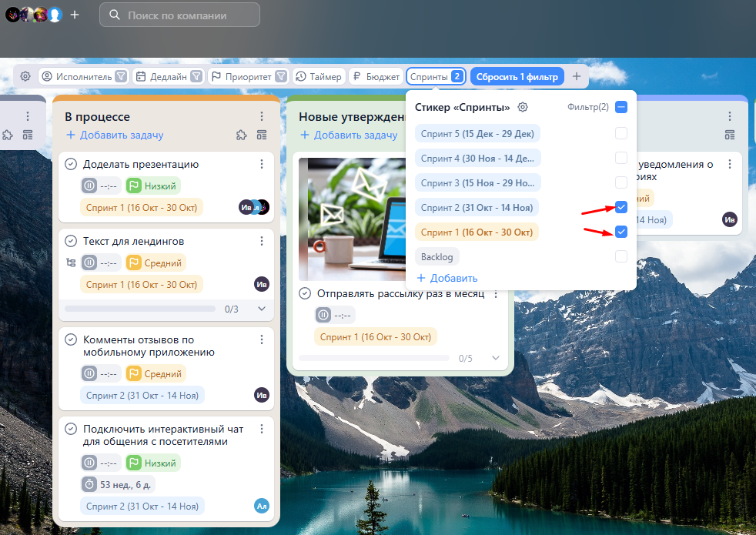
Task: Open three-dot menu of В процессе column
Action: [261, 116]
